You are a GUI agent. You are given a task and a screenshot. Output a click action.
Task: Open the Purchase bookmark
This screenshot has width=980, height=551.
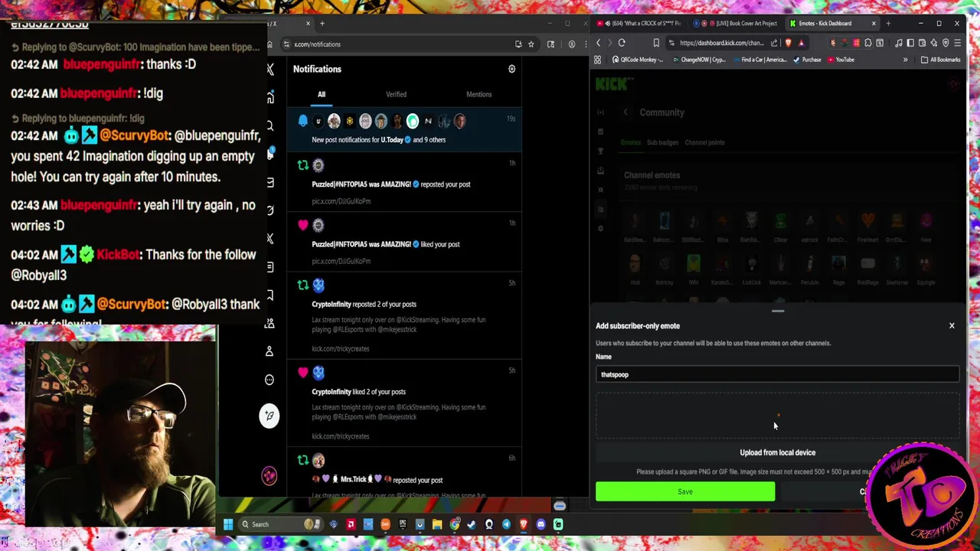point(807,60)
